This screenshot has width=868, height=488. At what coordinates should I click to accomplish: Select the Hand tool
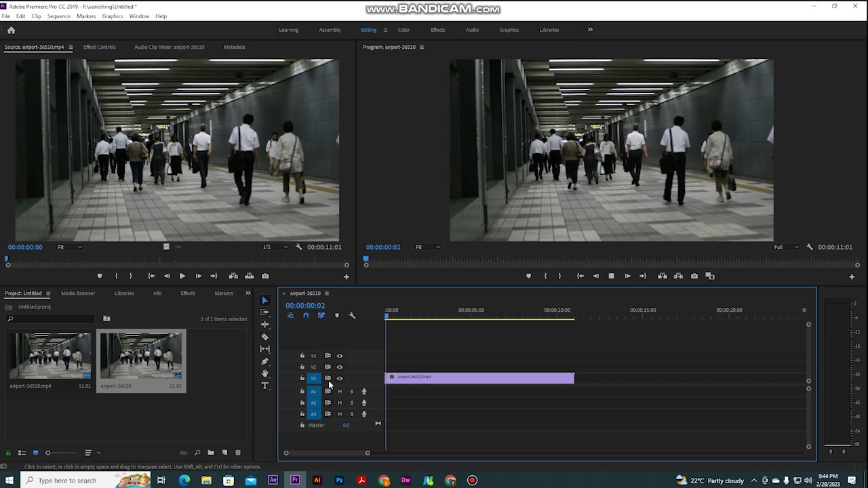pyautogui.click(x=265, y=373)
